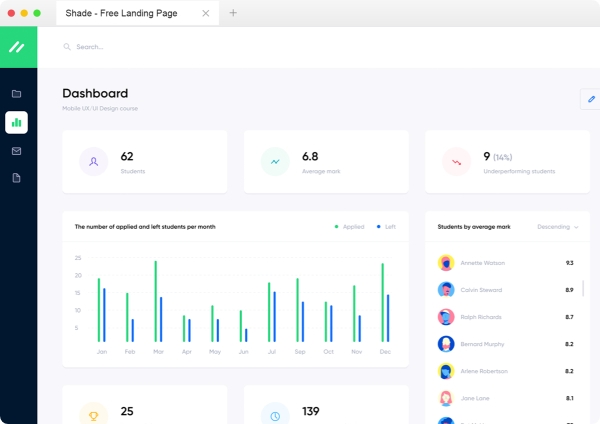This screenshot has width=600, height=424.
Task: Click the Average mark trend icon
Action: tap(275, 161)
